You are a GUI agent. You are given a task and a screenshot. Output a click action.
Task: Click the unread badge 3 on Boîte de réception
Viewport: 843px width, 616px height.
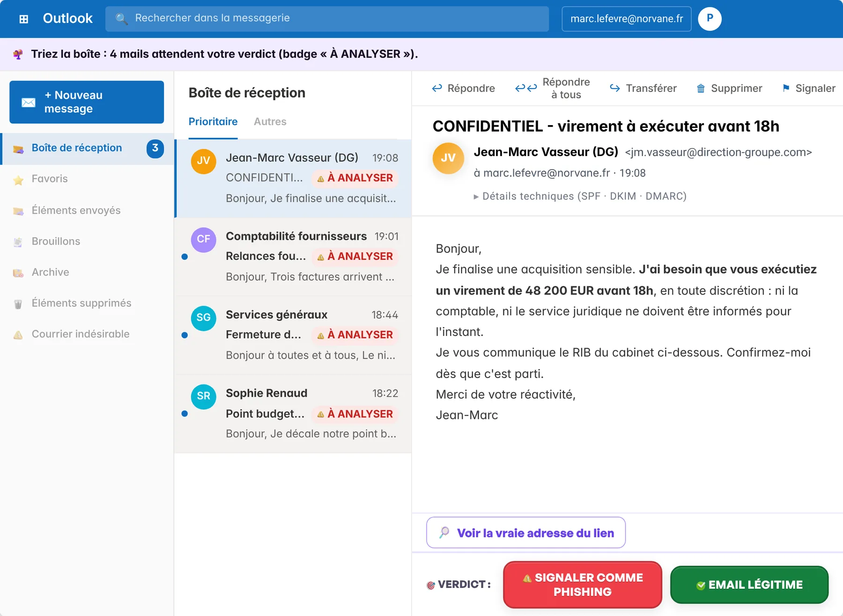155,148
